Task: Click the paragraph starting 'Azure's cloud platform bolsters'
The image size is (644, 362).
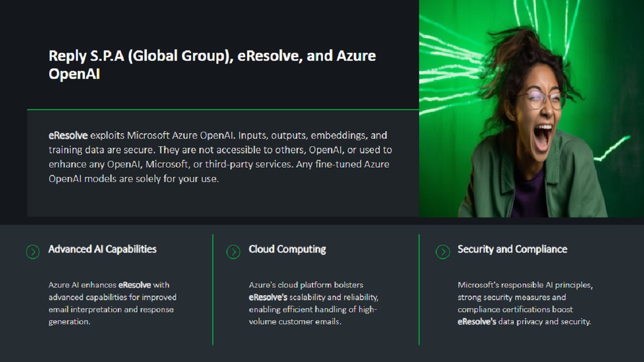Action: point(313,303)
